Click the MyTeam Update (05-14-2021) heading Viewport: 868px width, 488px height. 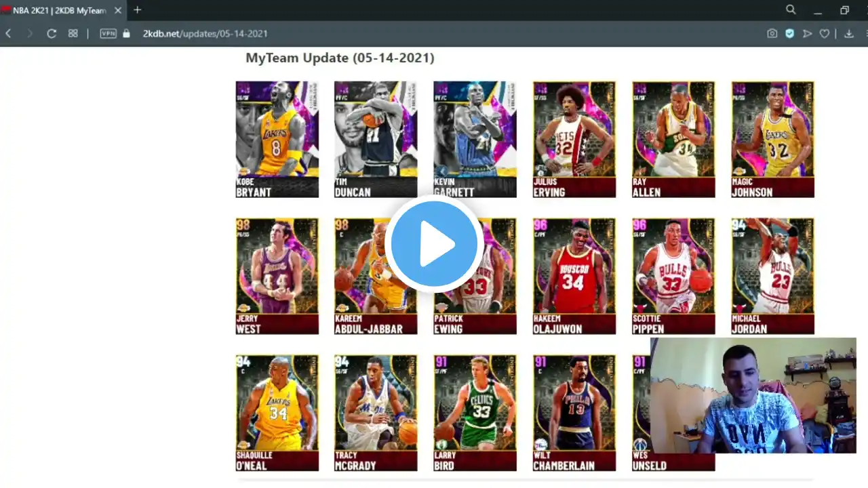pyautogui.click(x=340, y=58)
